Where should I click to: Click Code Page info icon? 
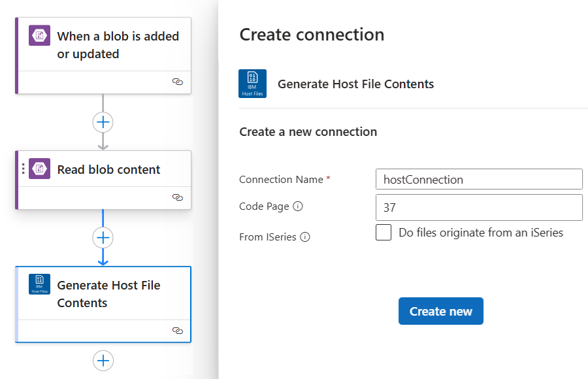pos(298,206)
